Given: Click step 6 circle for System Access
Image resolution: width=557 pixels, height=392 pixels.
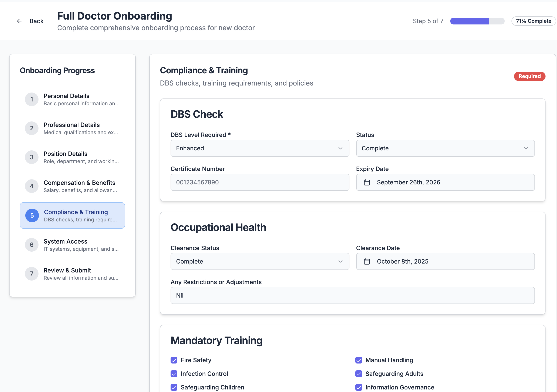Looking at the screenshot, I should pyautogui.click(x=31, y=245).
